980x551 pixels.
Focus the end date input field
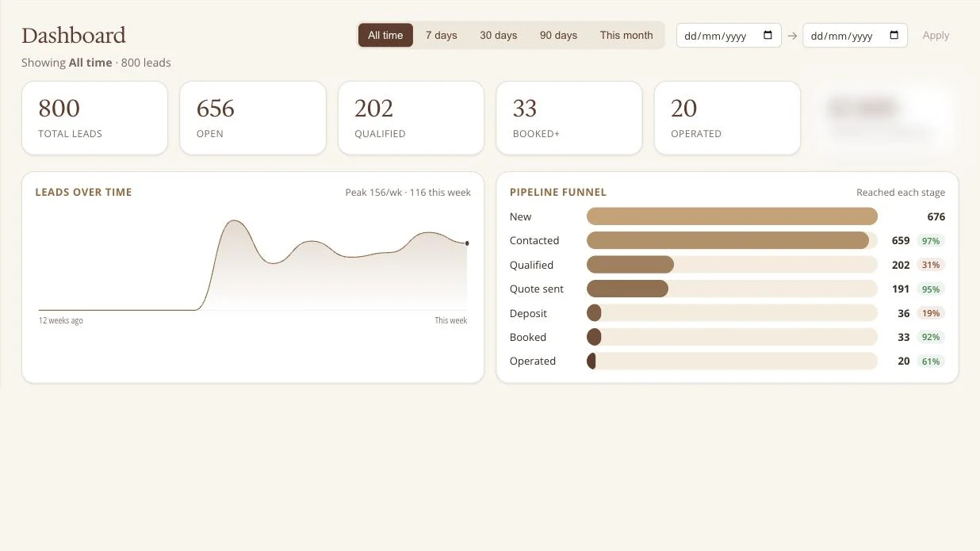tap(856, 36)
